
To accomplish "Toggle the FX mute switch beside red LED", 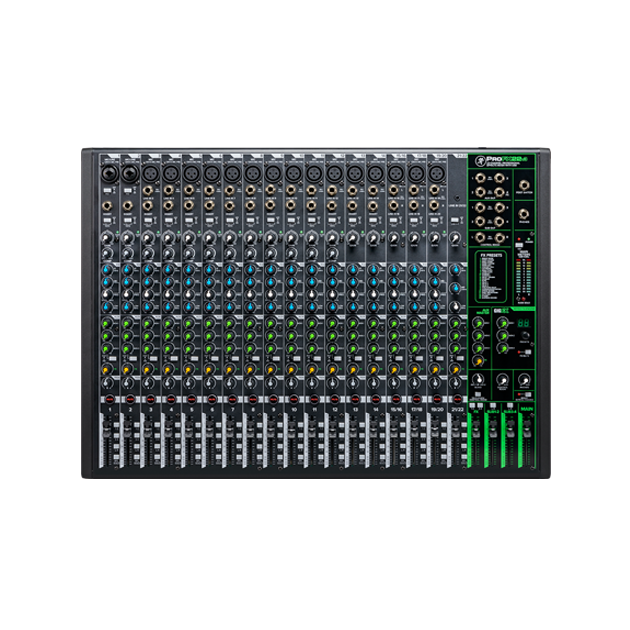I will tap(528, 352).
